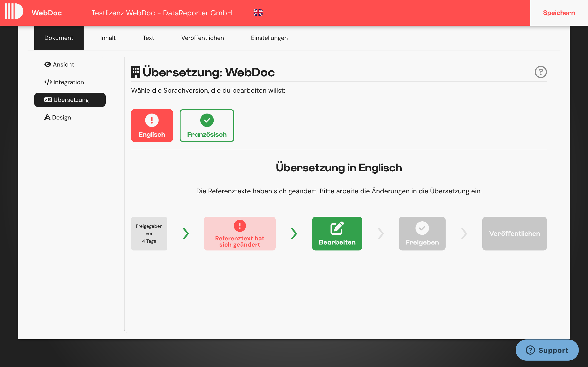
Task: Click the British flag language icon
Action: tap(258, 12)
